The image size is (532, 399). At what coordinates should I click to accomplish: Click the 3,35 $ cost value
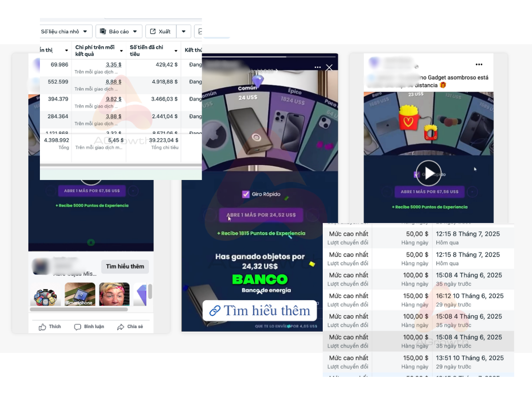click(113, 65)
